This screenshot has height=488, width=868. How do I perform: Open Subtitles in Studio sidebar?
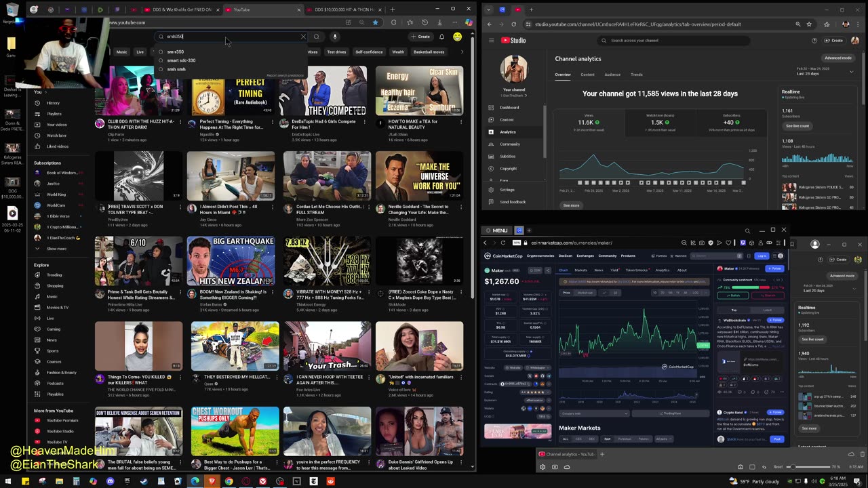pos(507,157)
